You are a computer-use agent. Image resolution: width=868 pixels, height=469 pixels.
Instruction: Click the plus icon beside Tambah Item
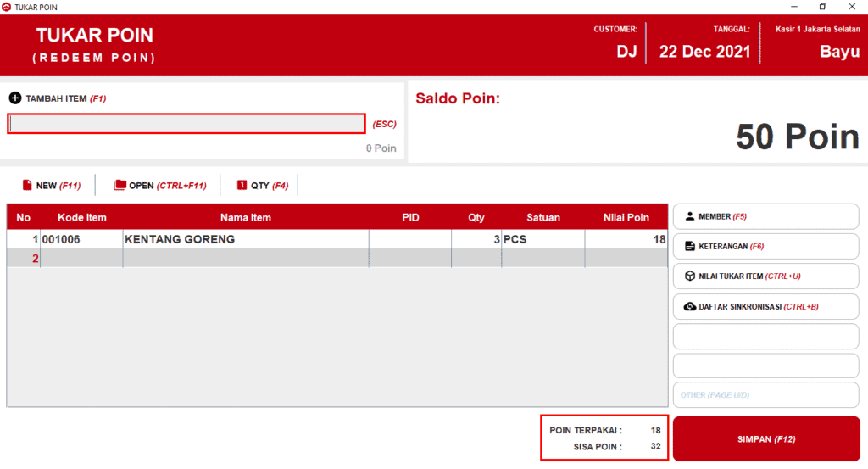click(15, 98)
